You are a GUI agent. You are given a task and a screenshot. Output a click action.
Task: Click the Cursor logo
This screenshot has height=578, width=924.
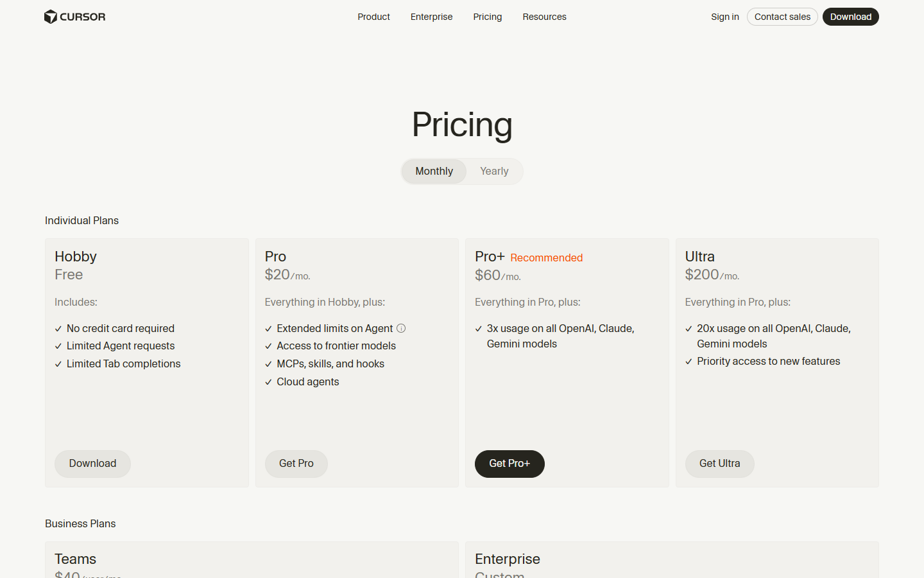point(74,16)
